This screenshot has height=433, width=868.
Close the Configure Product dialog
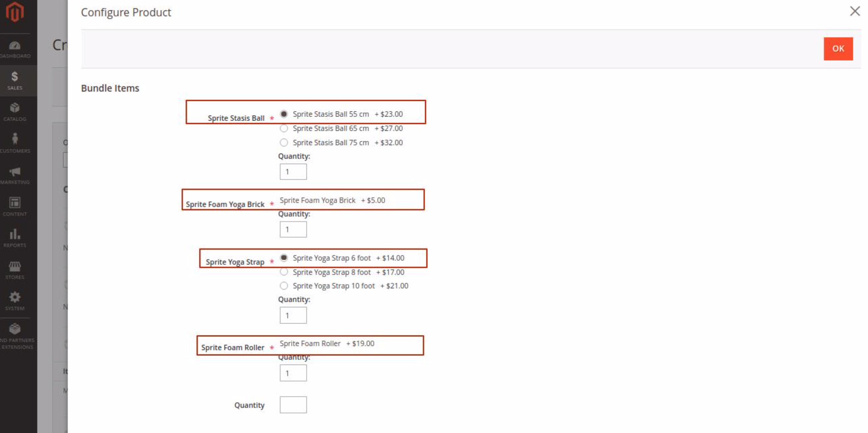(x=855, y=11)
